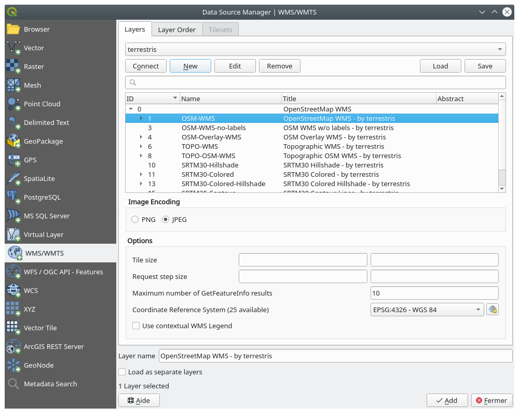Screen dimensions: 519x420
Task: Switch to the Layer Order tab
Action: [x=176, y=30]
